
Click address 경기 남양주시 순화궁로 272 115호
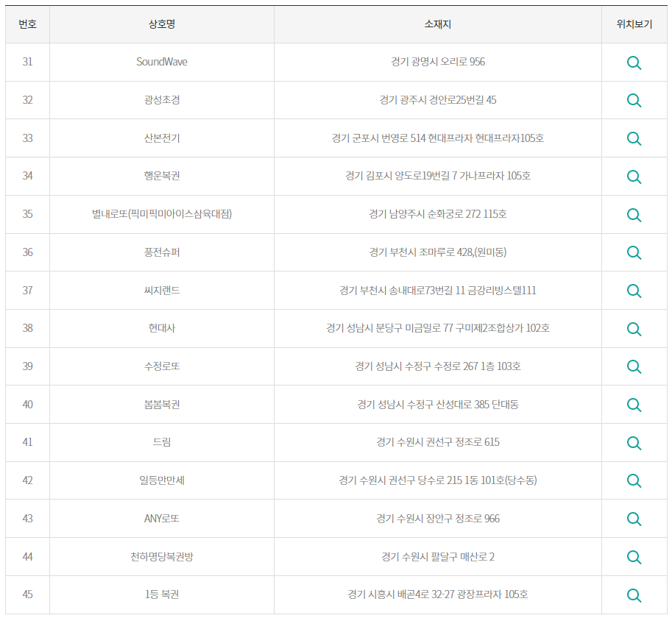click(x=437, y=213)
